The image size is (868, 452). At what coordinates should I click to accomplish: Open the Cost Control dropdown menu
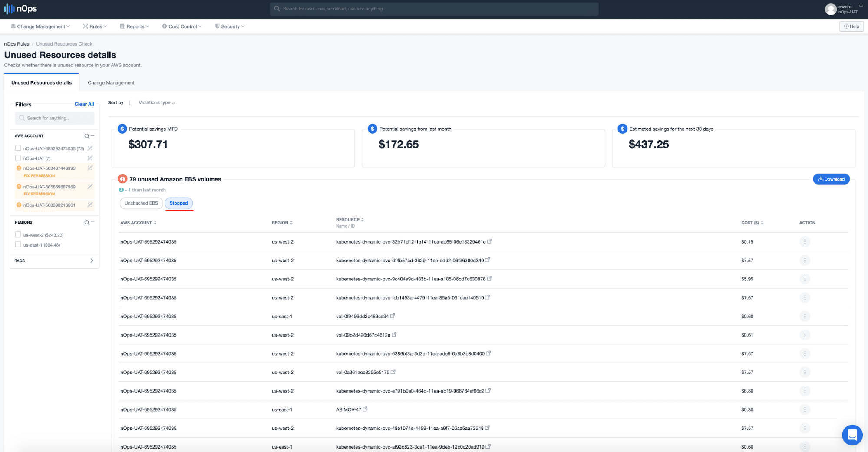pyautogui.click(x=182, y=26)
